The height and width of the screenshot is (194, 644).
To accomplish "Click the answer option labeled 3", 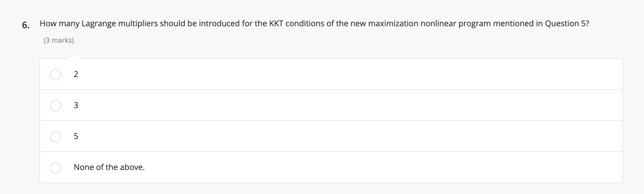I will coord(76,105).
